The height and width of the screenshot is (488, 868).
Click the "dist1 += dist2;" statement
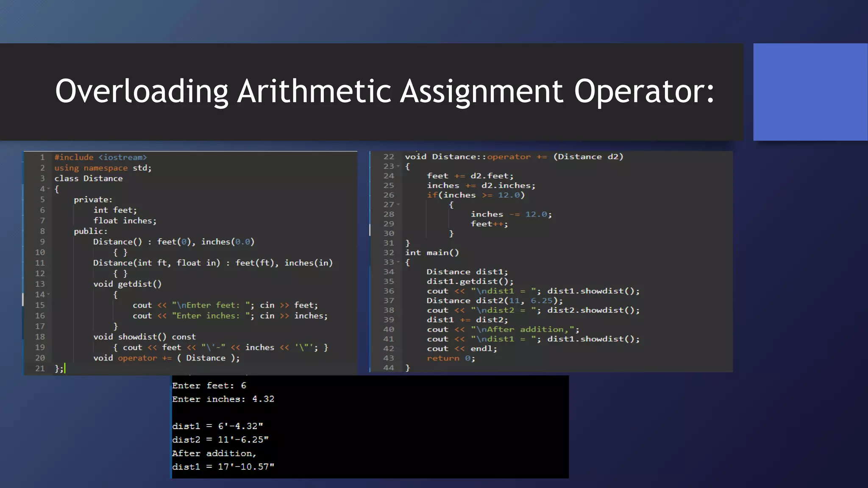click(467, 320)
